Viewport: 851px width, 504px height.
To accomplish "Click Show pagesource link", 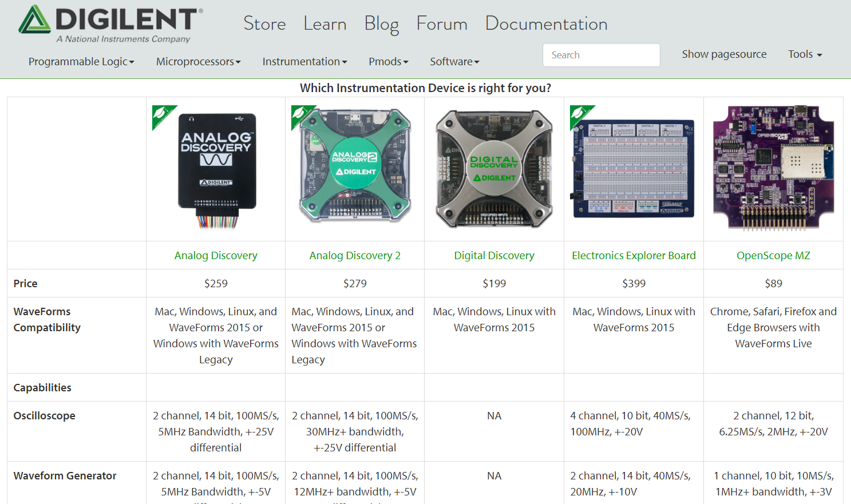I will click(x=724, y=54).
